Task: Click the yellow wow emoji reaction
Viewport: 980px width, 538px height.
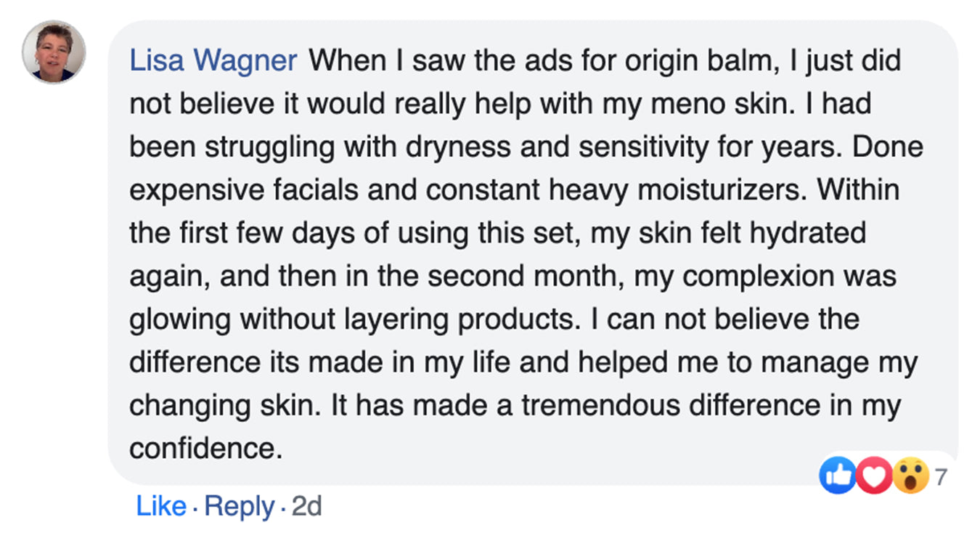Action: tap(910, 476)
